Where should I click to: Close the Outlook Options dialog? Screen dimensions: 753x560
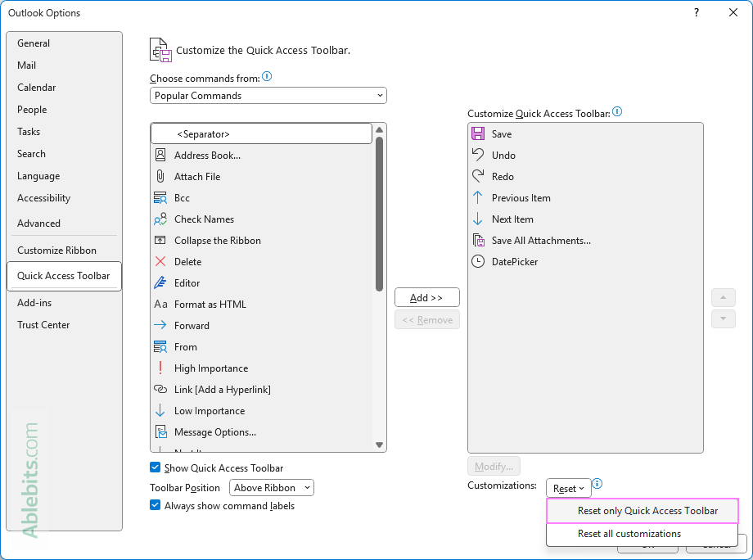pos(733,13)
